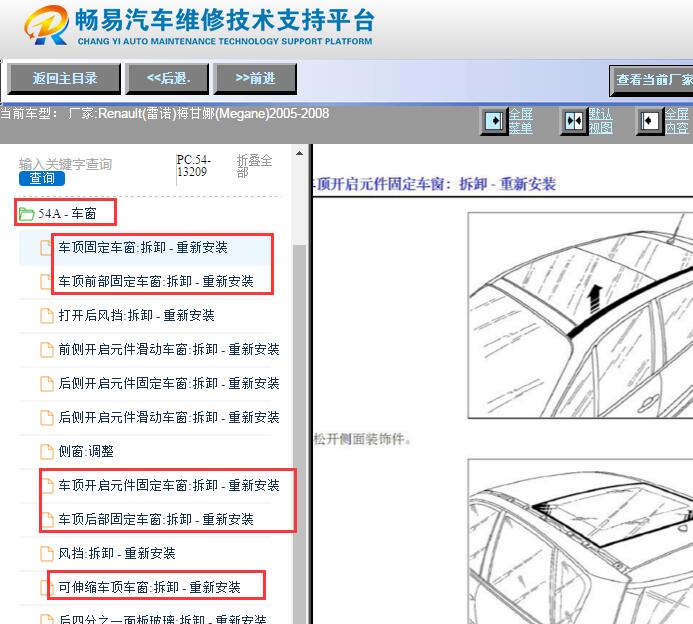Open 后侧开启元件固定车窗:拆卸 - 重新安装
The image size is (693, 624).
[169, 383]
